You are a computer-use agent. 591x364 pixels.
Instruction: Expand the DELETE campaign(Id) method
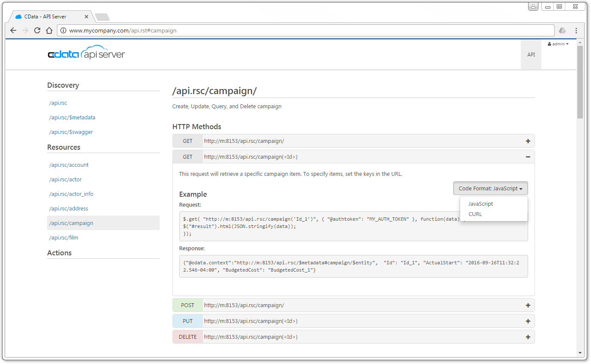(x=528, y=337)
